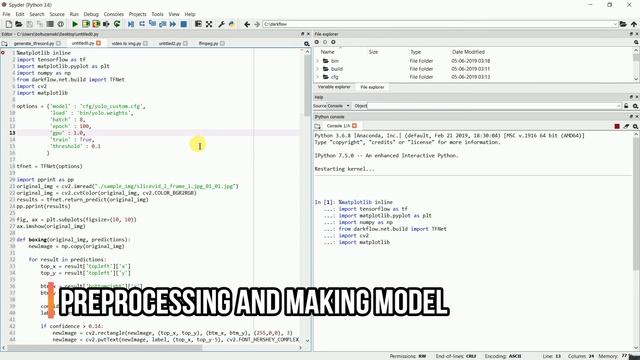The width and height of the screenshot is (640, 360).
Task: Click the 'Restarting kernel...' console text
Action: tap(344, 169)
